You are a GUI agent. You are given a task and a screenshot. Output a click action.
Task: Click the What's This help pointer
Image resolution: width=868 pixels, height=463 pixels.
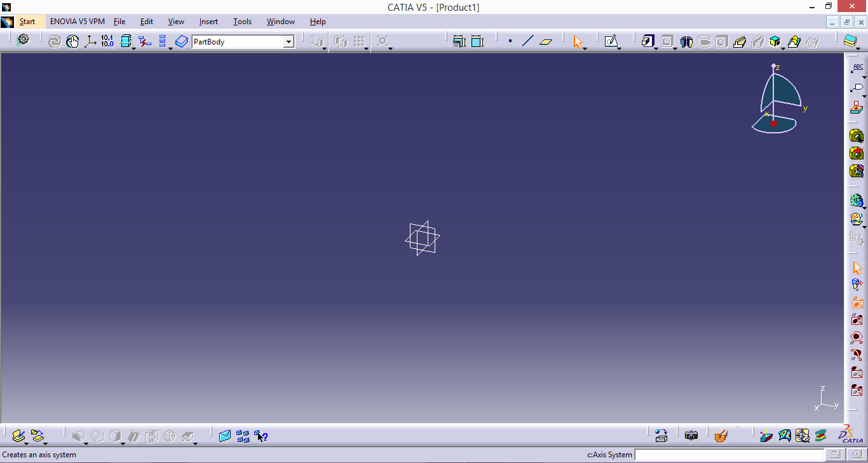(x=261, y=436)
